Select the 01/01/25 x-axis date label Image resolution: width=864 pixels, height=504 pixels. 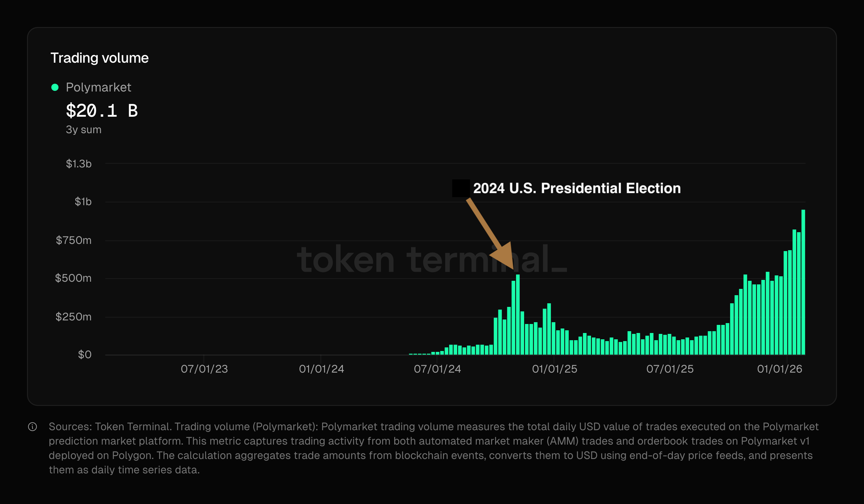tap(554, 369)
